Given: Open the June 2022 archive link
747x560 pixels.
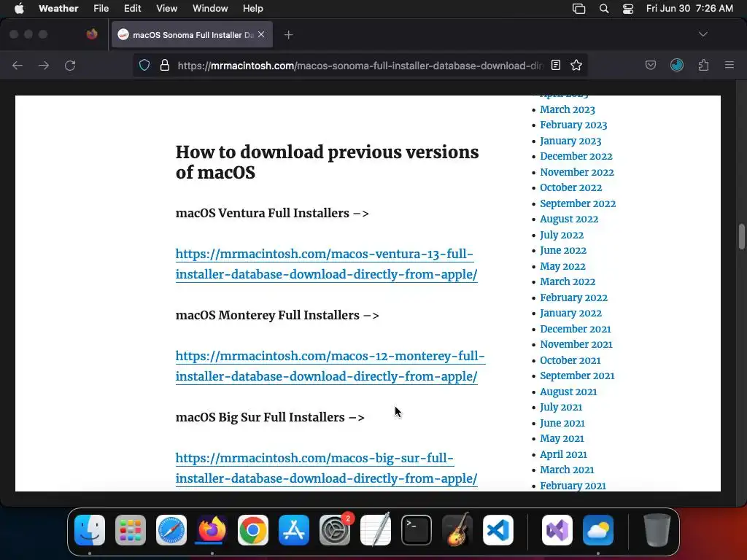Looking at the screenshot, I should tap(563, 251).
